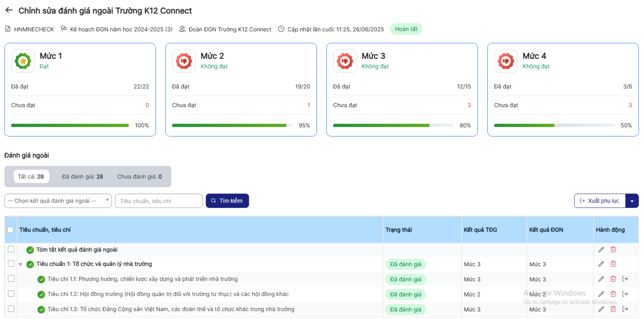Image resolution: width=644 pixels, height=319 pixels.
Task: Click edit pencil for Tiêu chuẩn 1 row
Action: (601, 264)
